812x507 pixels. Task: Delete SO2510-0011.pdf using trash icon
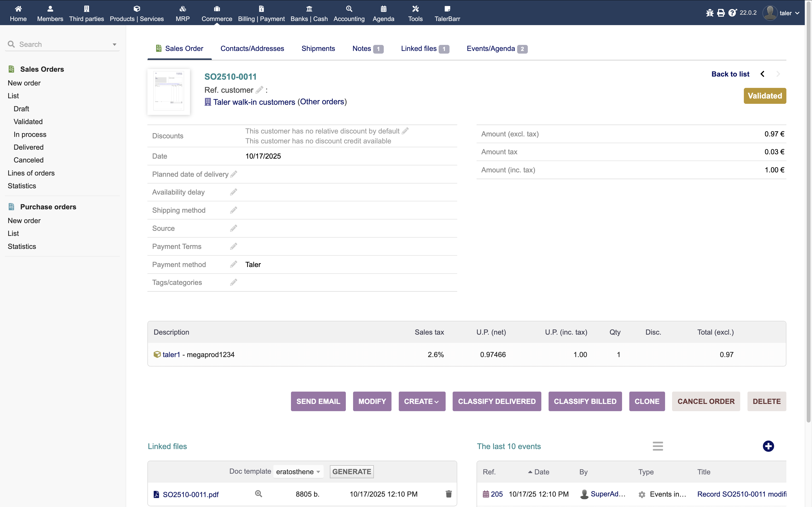pos(449,494)
